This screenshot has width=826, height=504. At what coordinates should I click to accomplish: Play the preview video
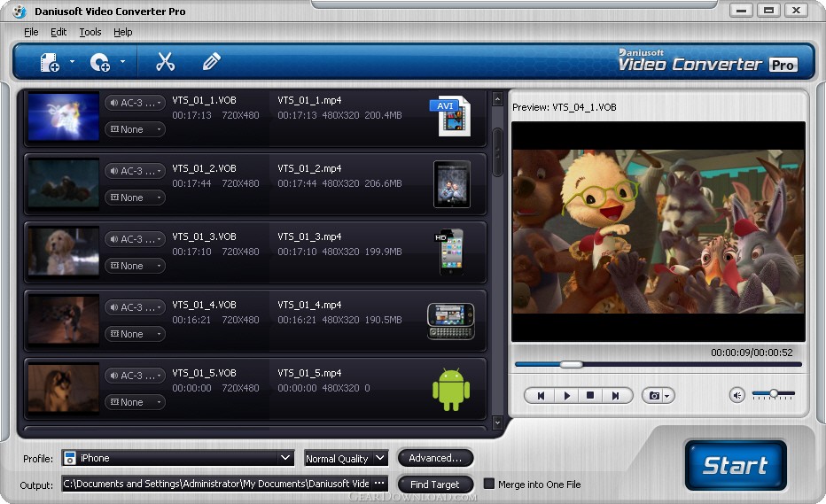[567, 396]
